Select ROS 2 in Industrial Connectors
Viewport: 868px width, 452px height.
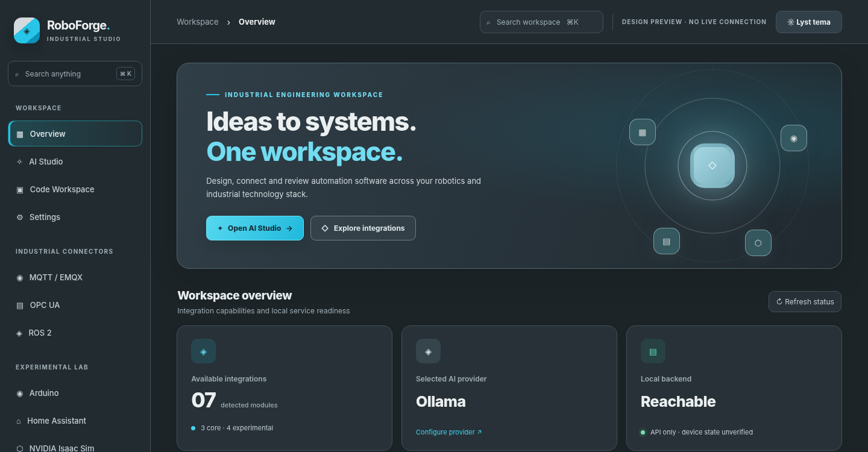pos(75,333)
